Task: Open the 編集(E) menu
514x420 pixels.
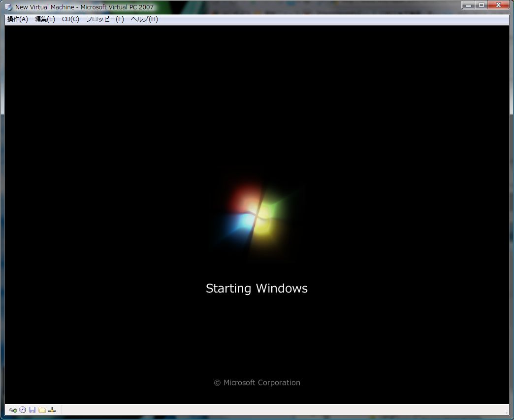Action: coord(45,19)
